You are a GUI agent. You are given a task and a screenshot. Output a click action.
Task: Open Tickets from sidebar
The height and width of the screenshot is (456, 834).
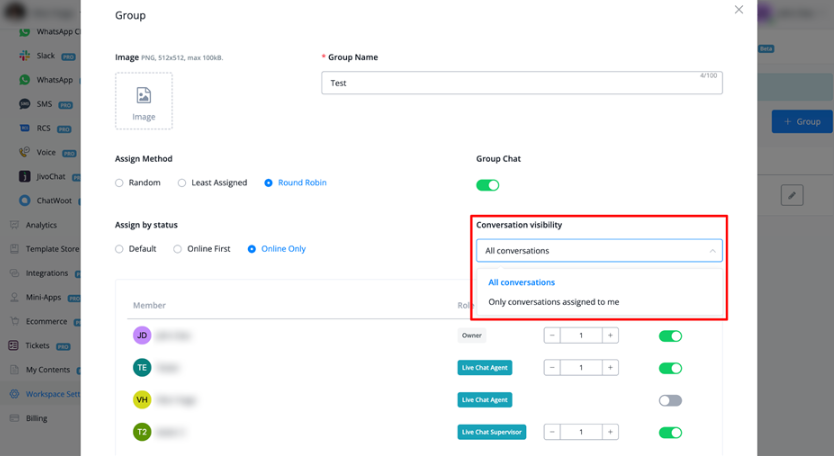click(38, 346)
